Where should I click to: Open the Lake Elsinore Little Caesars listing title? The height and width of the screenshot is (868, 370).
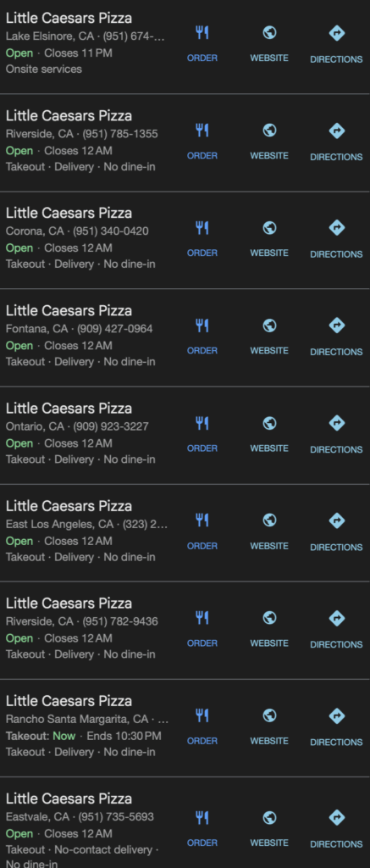[69, 19]
